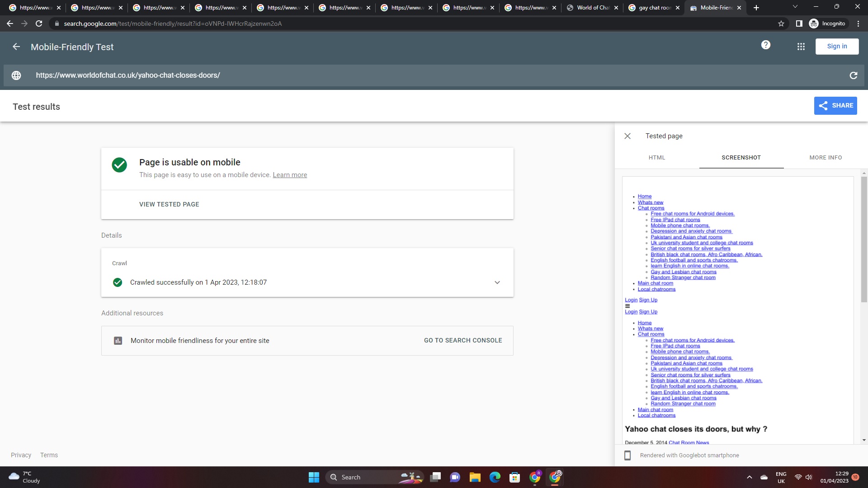Open the weather widget showing Cloudy
This screenshot has height=488, width=868.
[x=25, y=477]
